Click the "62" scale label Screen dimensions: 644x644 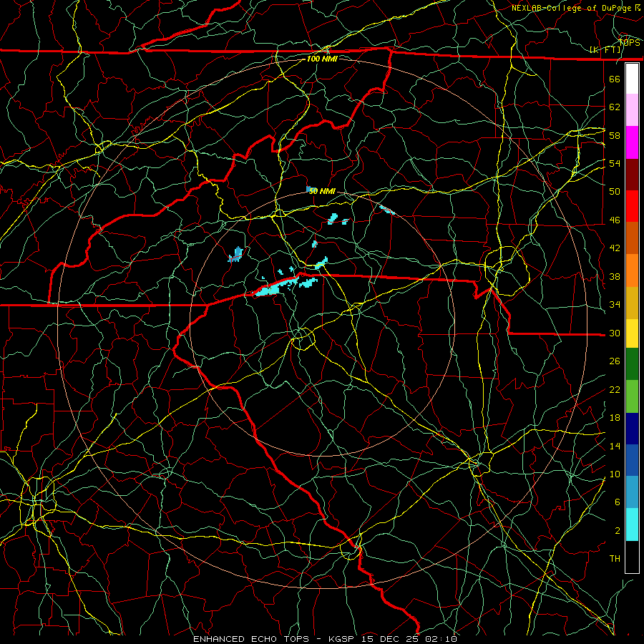615,107
